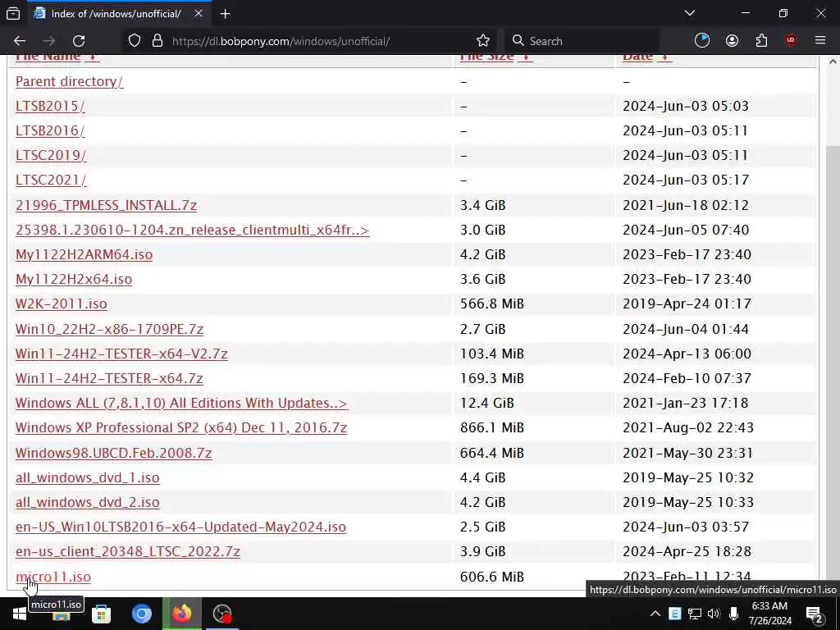The image size is (840, 630).
Task: Open the LTSB2015/ folder link
Action: click(50, 106)
